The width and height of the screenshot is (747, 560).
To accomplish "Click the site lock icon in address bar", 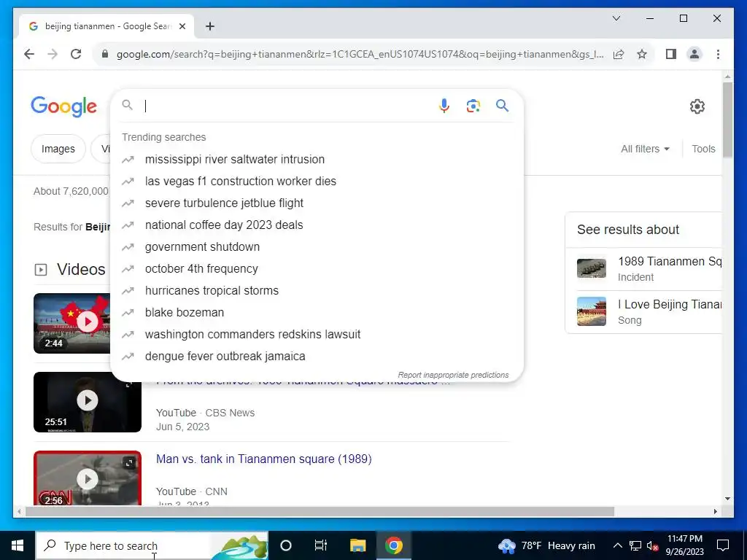I will point(105,54).
